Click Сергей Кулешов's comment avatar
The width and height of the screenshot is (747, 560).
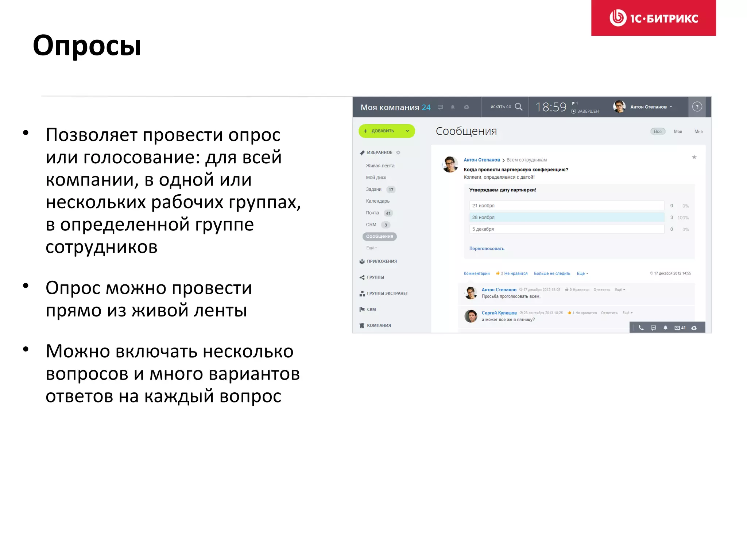471,316
